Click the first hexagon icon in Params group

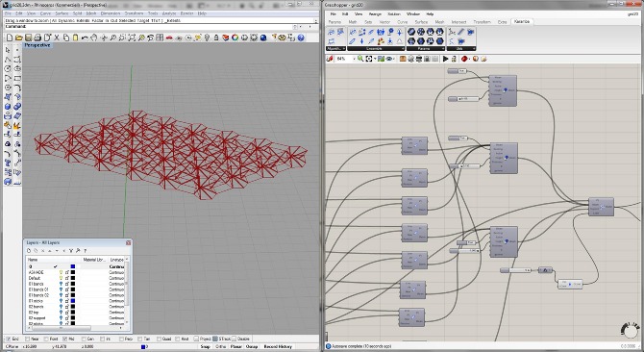(411, 32)
